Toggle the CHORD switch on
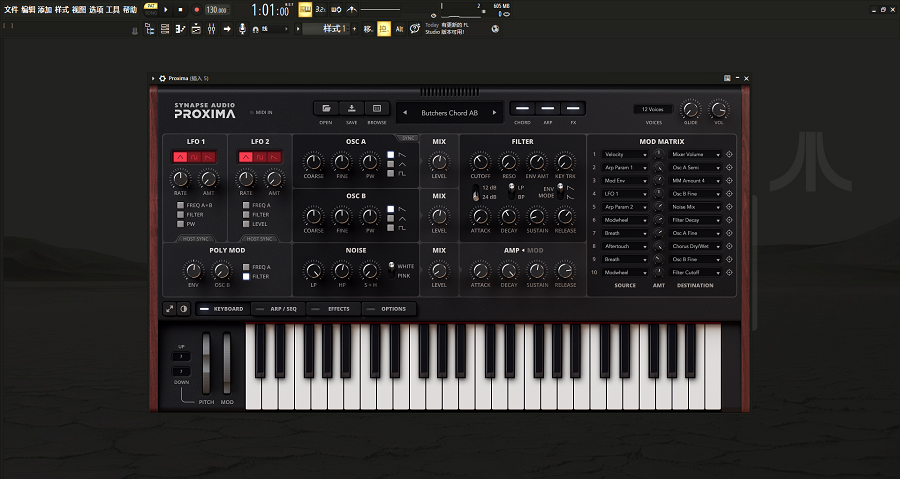Viewport: 900px width, 479px height. tap(522, 108)
